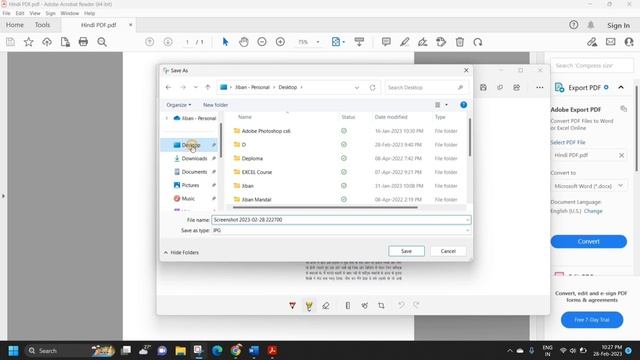Open the zoom percentage dropdown
Screen dimensions: 640x360
tap(318, 42)
